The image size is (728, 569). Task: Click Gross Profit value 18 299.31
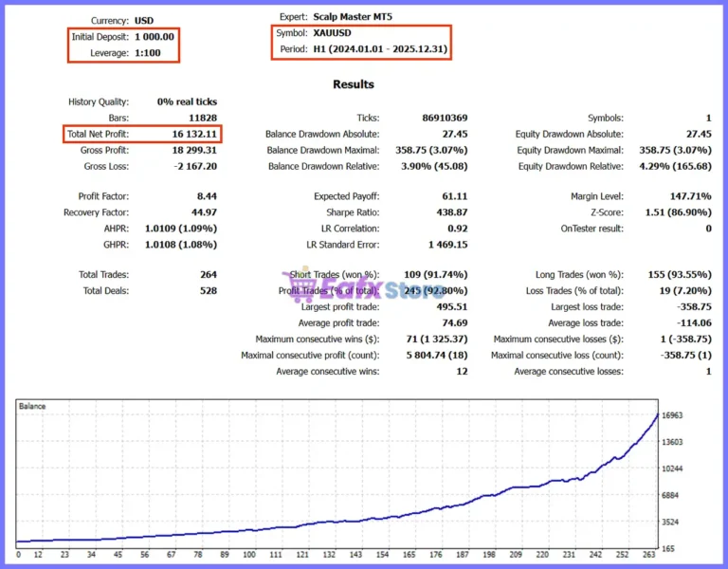click(194, 150)
